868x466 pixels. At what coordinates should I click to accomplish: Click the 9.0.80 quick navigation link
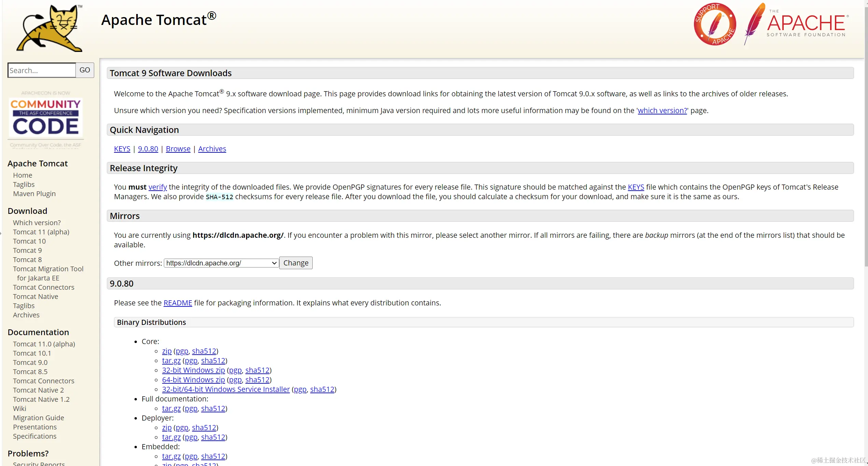point(148,149)
